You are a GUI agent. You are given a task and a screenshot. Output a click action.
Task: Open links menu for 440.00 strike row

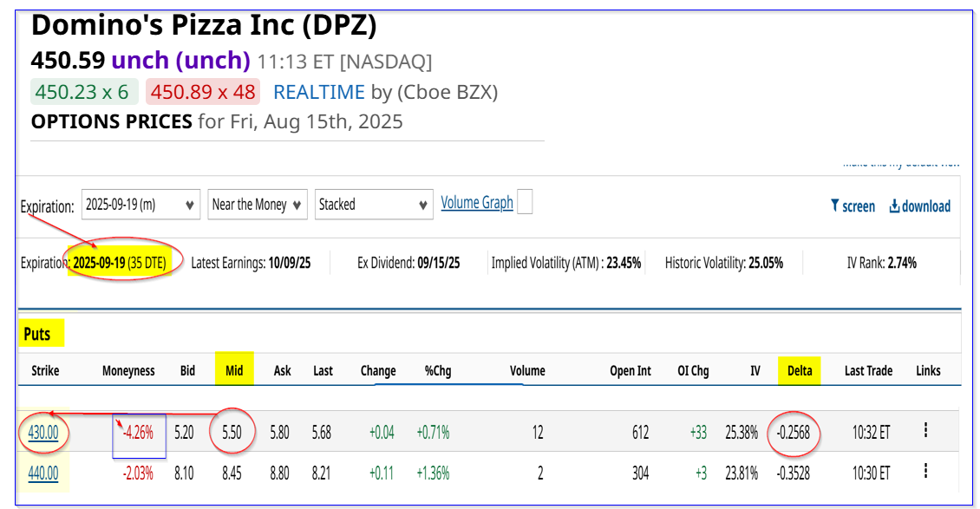[925, 471]
